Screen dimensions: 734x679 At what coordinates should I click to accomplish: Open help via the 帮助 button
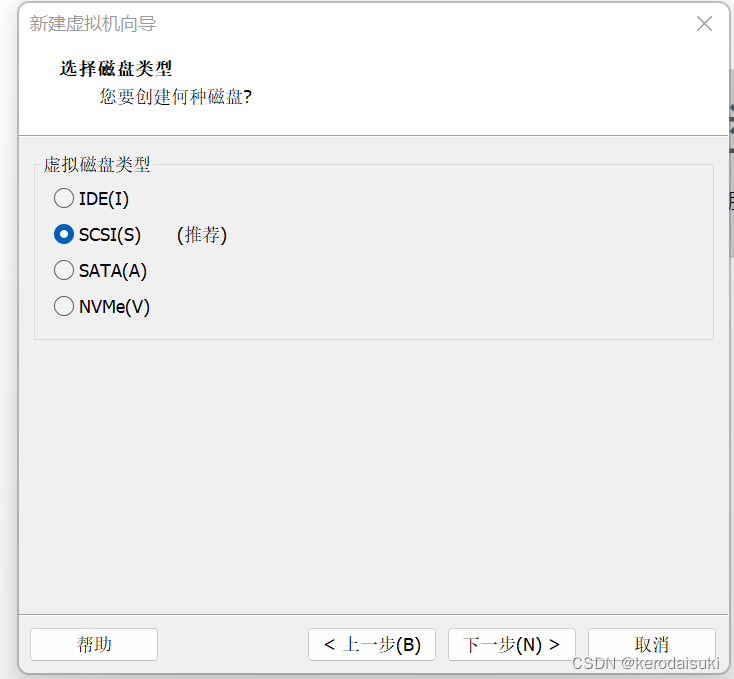pos(94,645)
